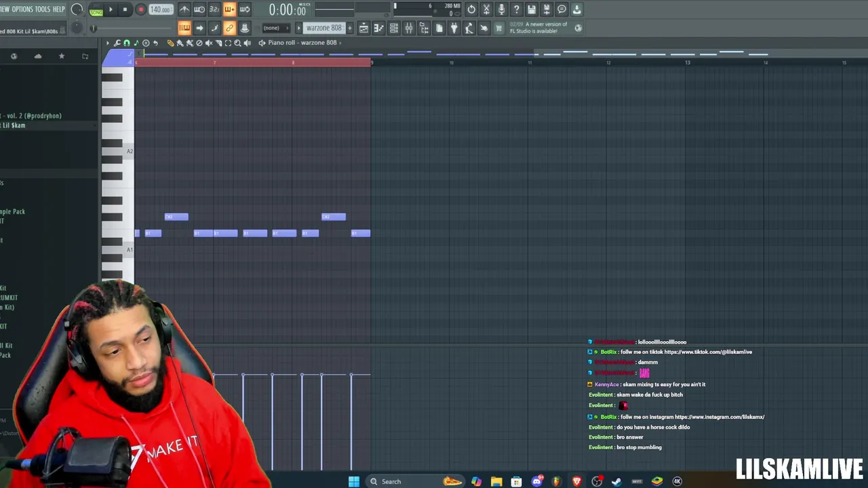Open Discord from the taskbar

coord(536,481)
